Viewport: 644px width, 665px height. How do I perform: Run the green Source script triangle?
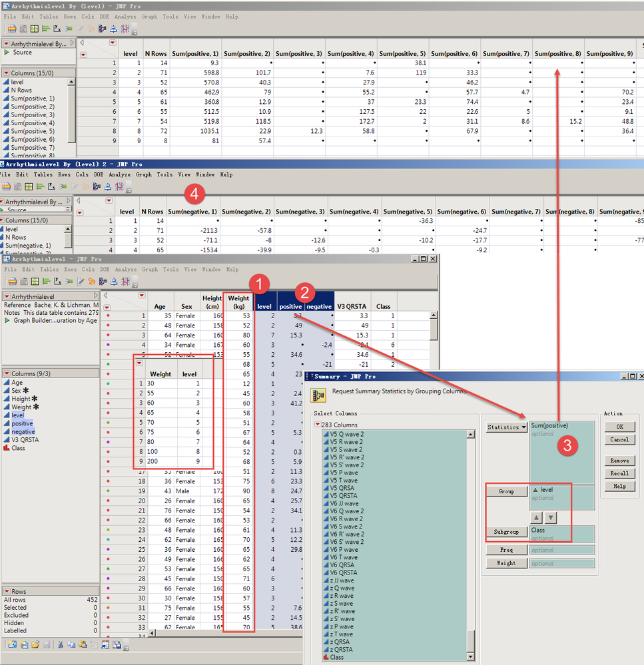(7, 52)
